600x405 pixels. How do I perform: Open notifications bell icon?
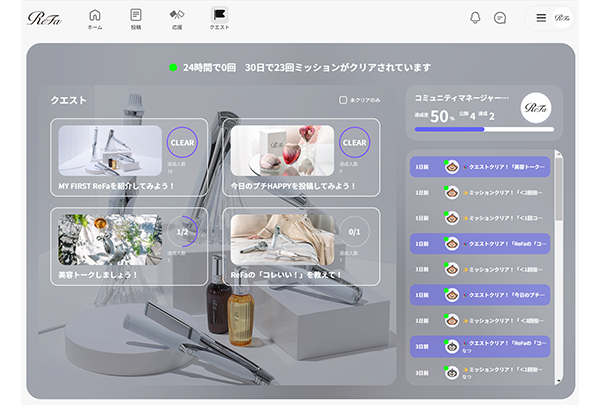(475, 18)
